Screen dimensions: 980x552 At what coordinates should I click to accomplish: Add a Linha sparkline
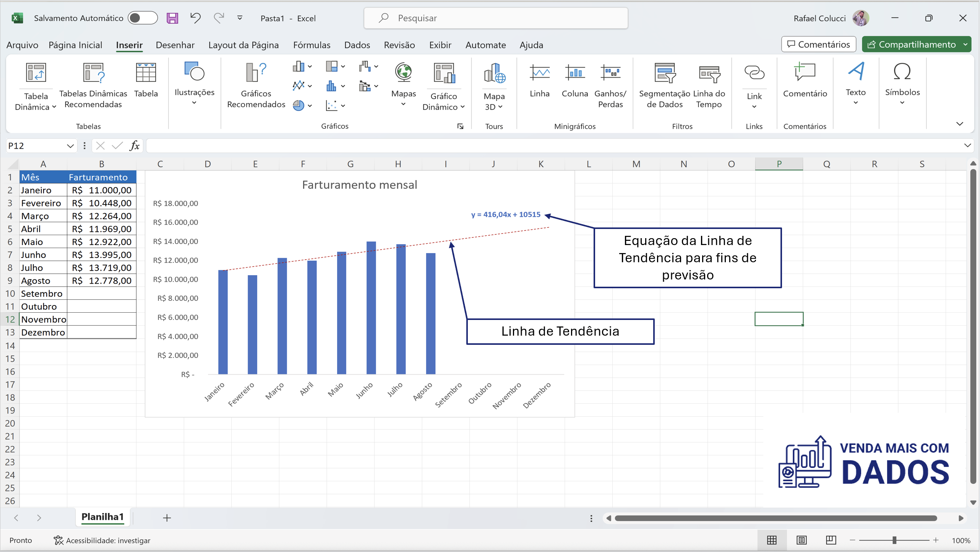539,82
